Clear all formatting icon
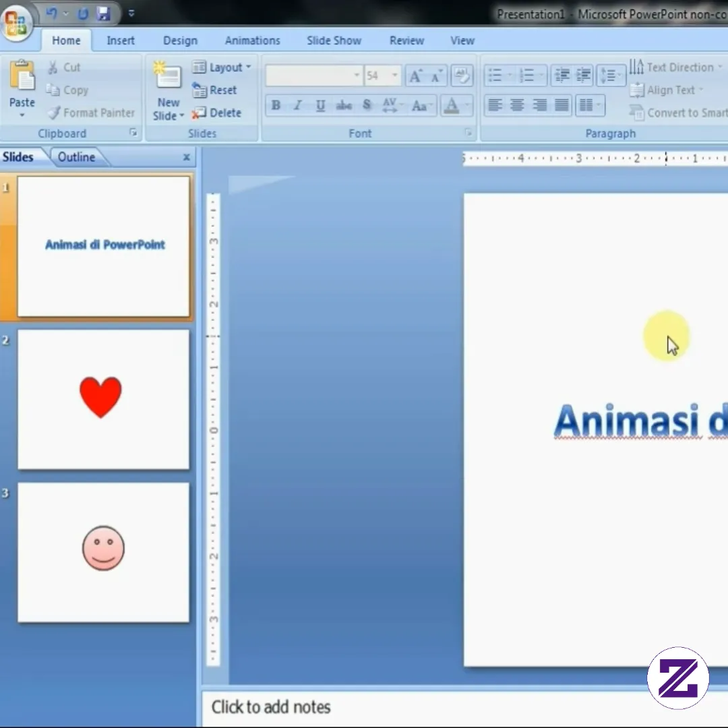Viewport: 728px width, 728px height. coord(462,75)
